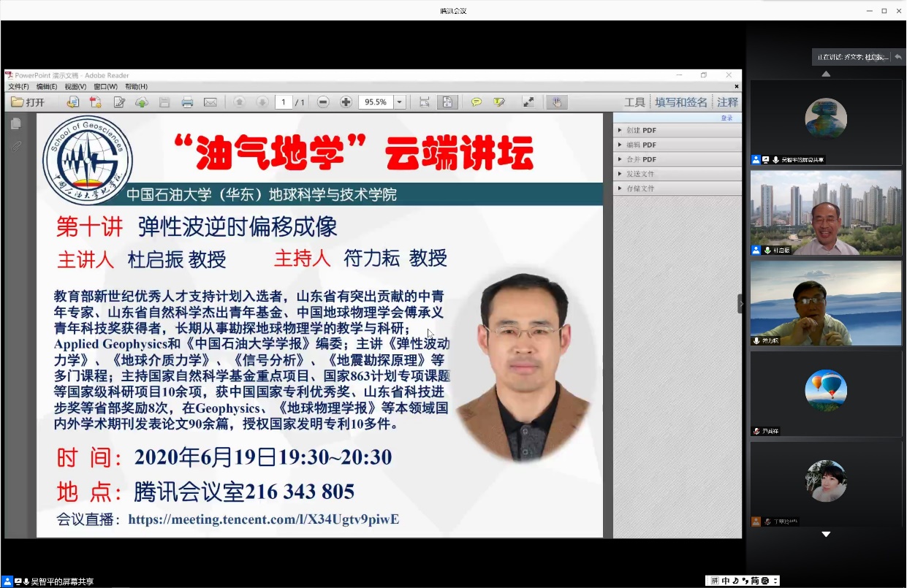Toggle the hand pan tool
This screenshot has width=907, height=588.
point(556,102)
